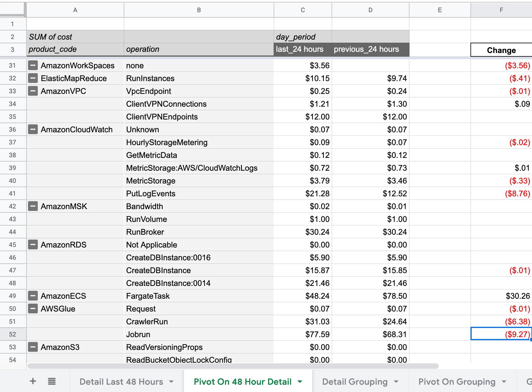Collapse the AmazonWorkSpaces pivot group
Image resolution: width=532 pixels, height=392 pixels.
pos(33,65)
